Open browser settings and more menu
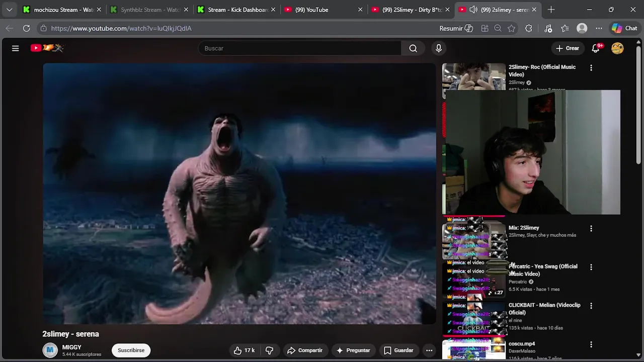The image size is (644, 362). (x=599, y=28)
